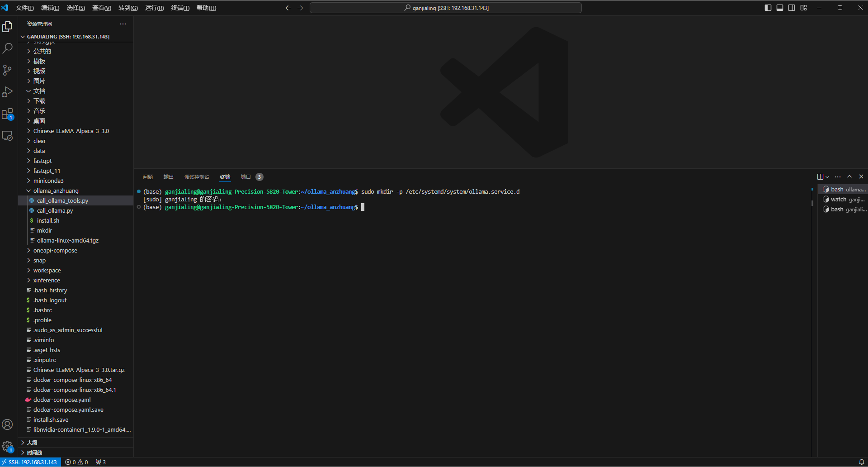
Task: Open the Run and Debug view
Action: click(x=7, y=92)
